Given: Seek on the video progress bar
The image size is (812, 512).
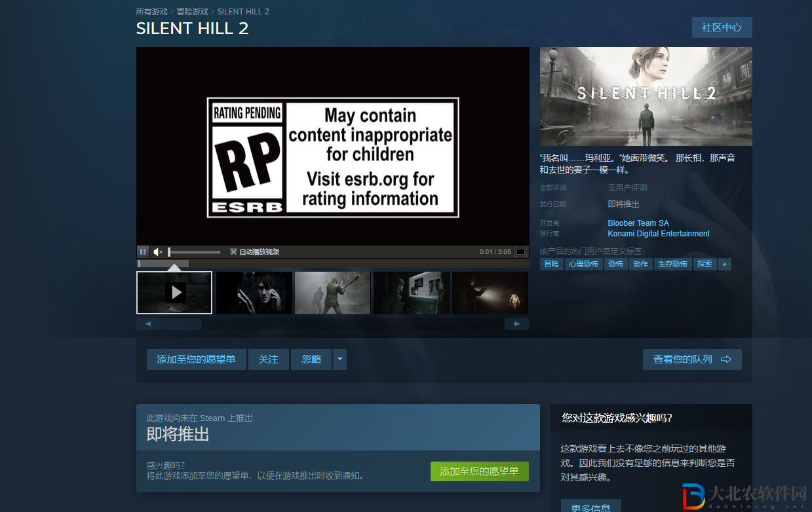Looking at the screenshot, I should (x=333, y=263).
